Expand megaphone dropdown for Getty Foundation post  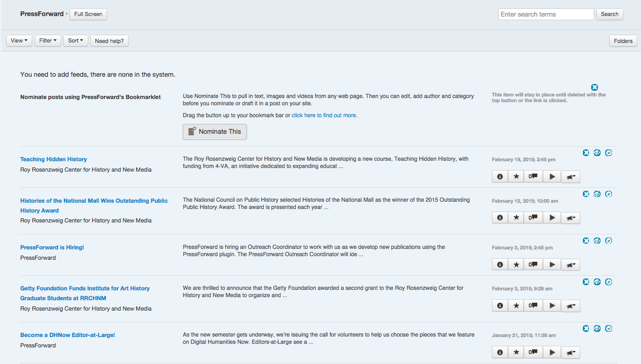pyautogui.click(x=570, y=305)
